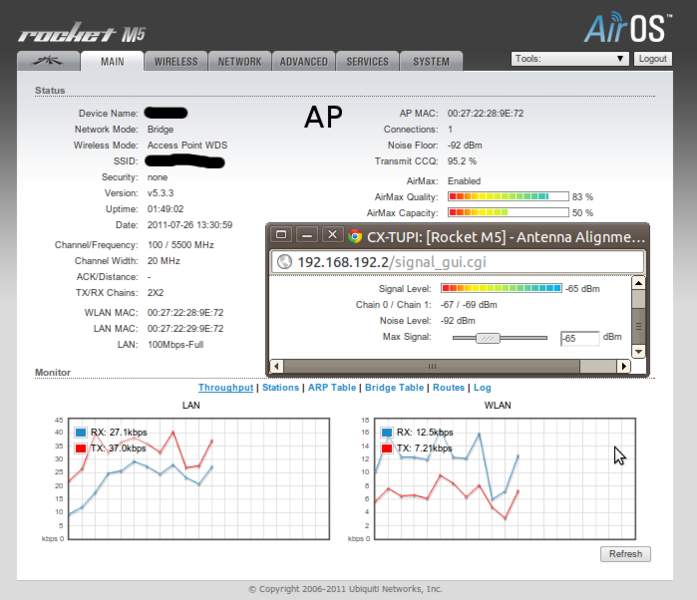Click the Transmit CCQ value 95.2 %
Screen dimensions: 697x600
462,161
